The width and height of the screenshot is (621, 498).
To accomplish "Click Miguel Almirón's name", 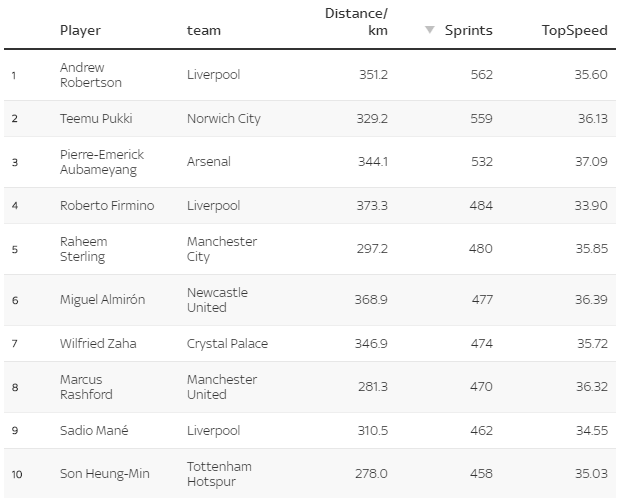I will point(104,300).
